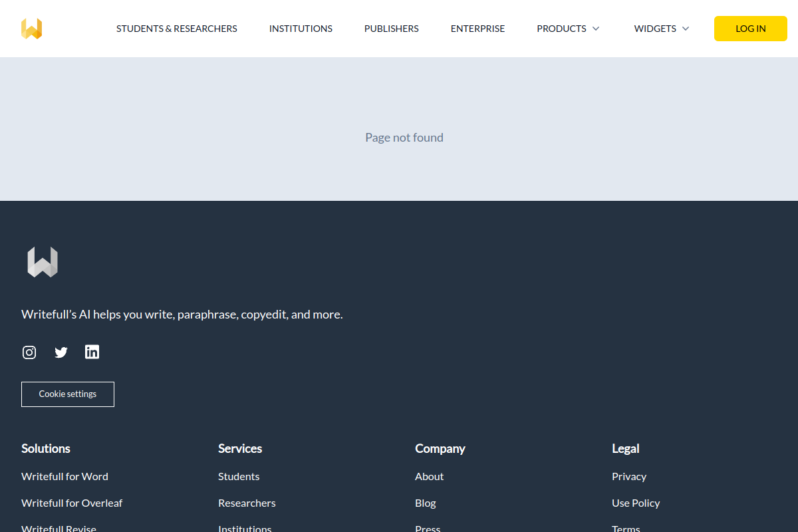
Task: Expand the Products dropdown menu
Action: (568, 29)
